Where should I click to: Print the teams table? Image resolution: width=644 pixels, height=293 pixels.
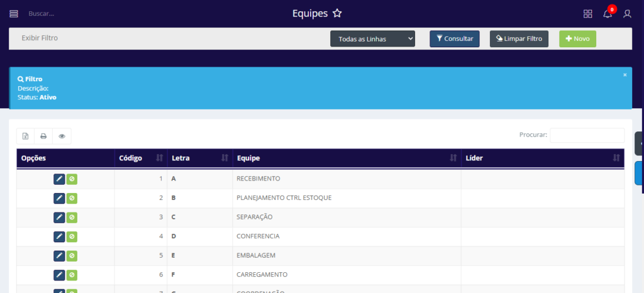coord(43,136)
